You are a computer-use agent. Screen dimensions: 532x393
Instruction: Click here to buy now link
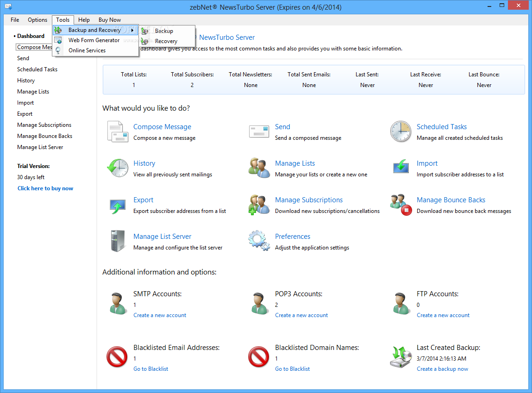45,188
